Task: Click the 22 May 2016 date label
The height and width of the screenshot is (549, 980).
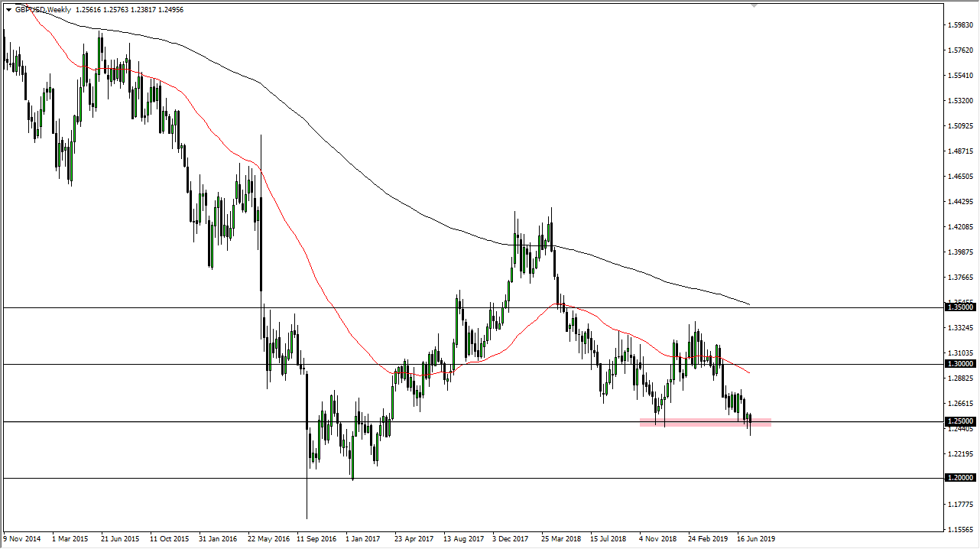Action: pyautogui.click(x=268, y=538)
